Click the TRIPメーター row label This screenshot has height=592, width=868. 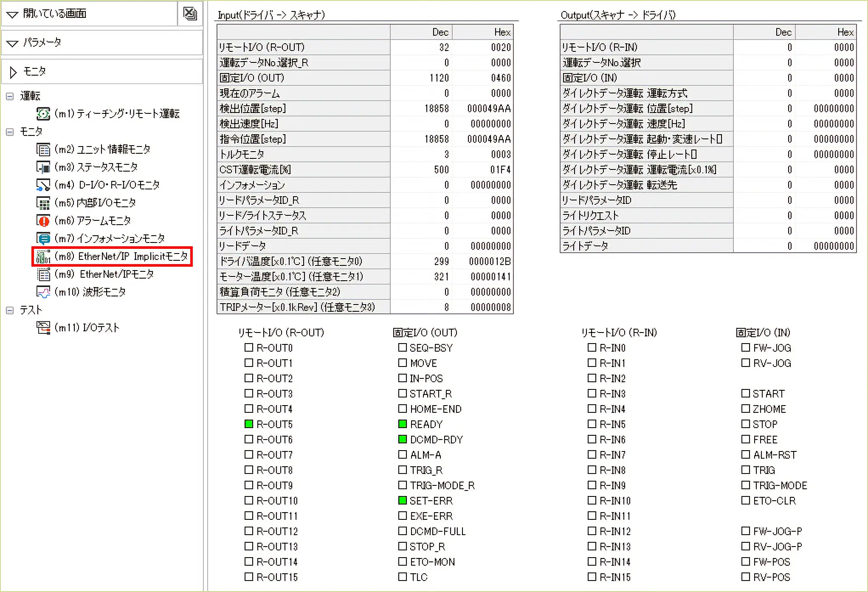pos(297,307)
